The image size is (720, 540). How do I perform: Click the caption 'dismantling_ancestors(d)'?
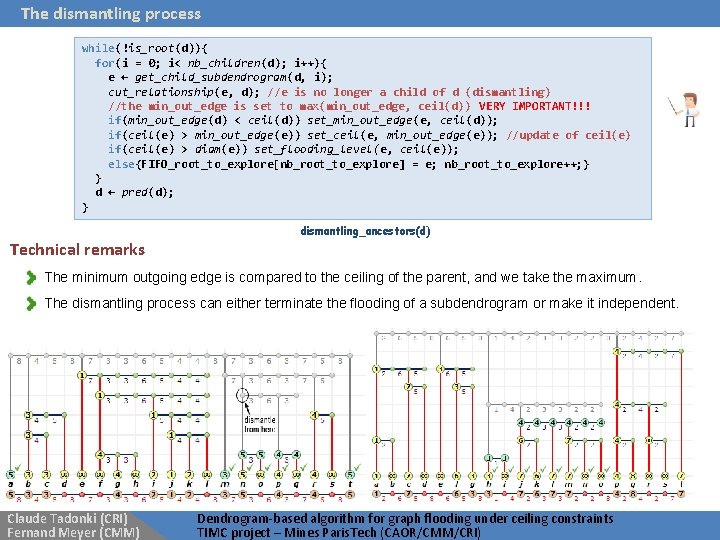pos(365,231)
